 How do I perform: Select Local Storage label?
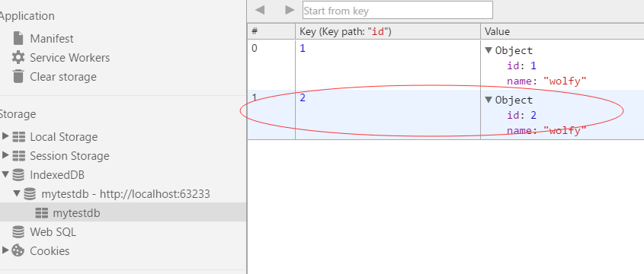(x=64, y=137)
